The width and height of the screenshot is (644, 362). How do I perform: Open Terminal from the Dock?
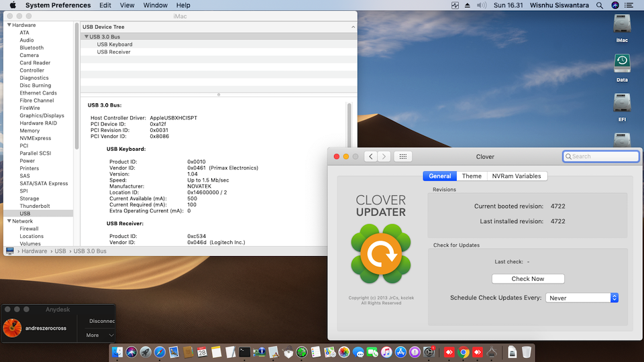[x=246, y=351]
